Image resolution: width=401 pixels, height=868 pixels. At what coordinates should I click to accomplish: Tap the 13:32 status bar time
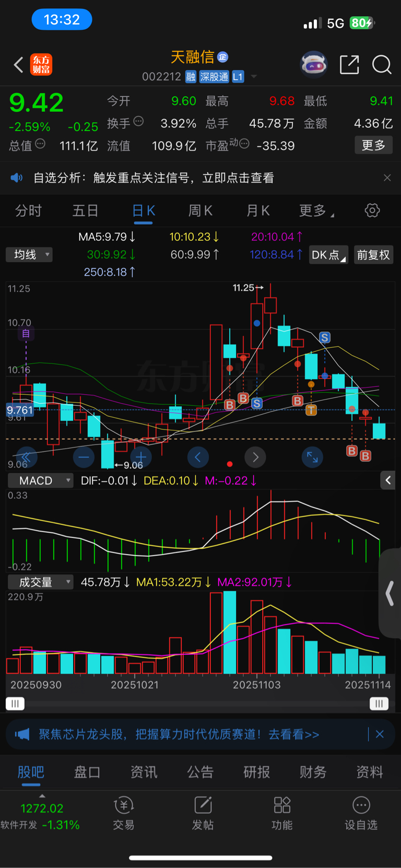tap(62, 20)
